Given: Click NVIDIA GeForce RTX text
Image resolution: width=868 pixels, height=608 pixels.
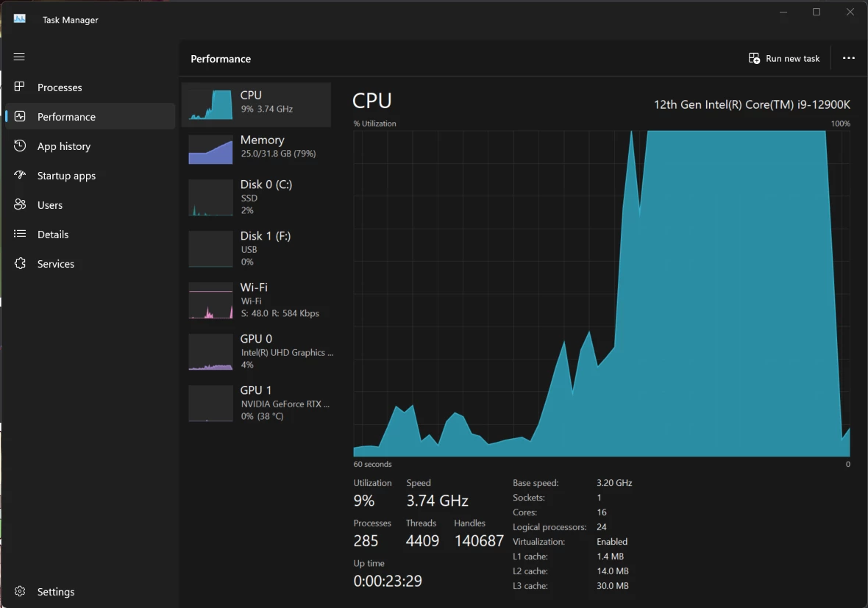Looking at the screenshot, I should [x=285, y=404].
